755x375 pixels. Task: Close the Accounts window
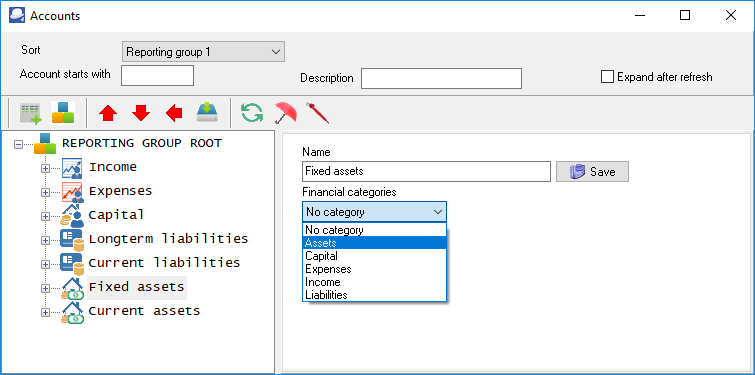730,15
